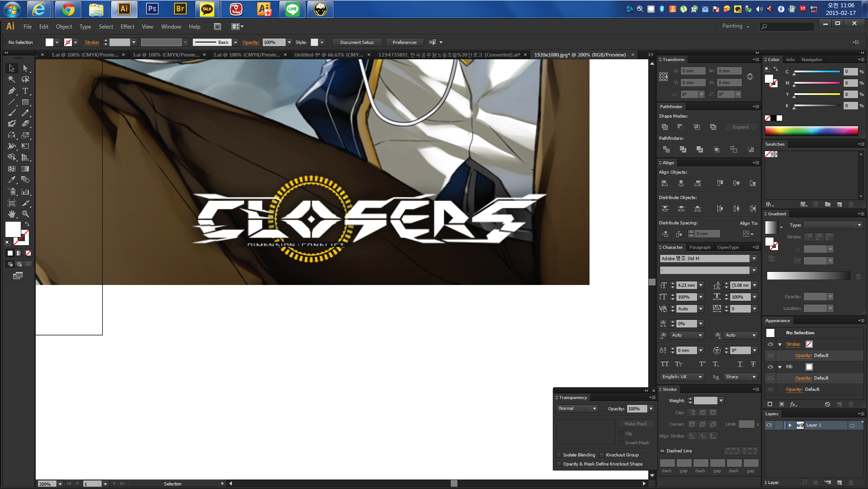Click Unite in Pathfinder shape modes
The height and width of the screenshot is (489, 868).
coord(665,127)
